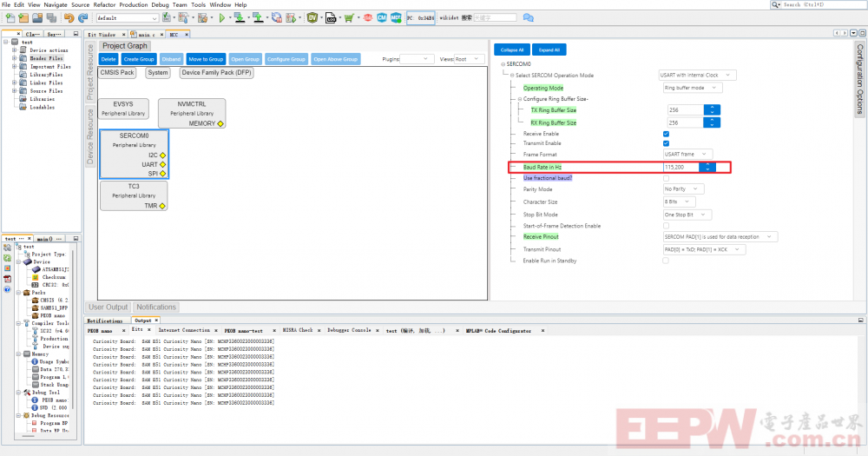Click the Collapse All button
This screenshot has height=456, width=868.
(x=512, y=50)
